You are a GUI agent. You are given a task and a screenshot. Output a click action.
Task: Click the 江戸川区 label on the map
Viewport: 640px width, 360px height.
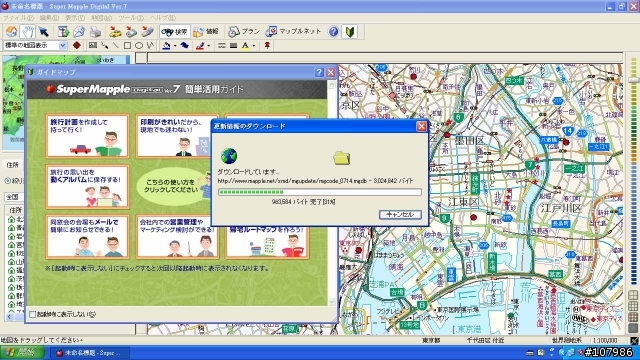[561, 208]
